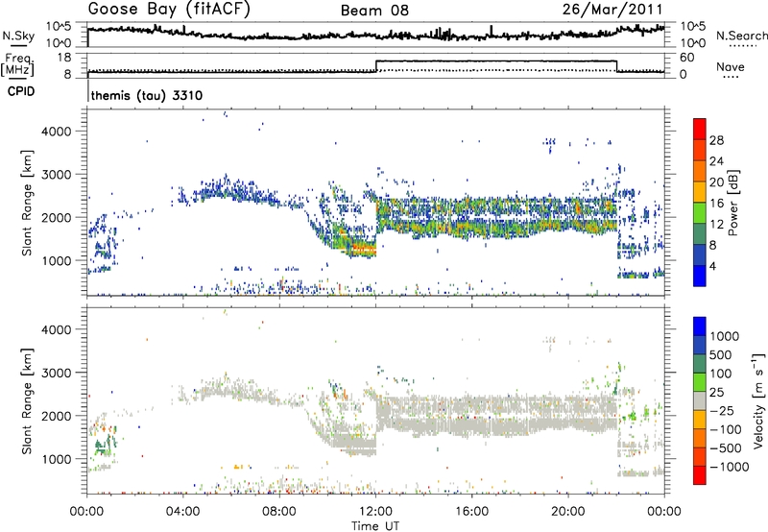Select the "Beam 08" heading
768x532 pixels.
coord(374,11)
